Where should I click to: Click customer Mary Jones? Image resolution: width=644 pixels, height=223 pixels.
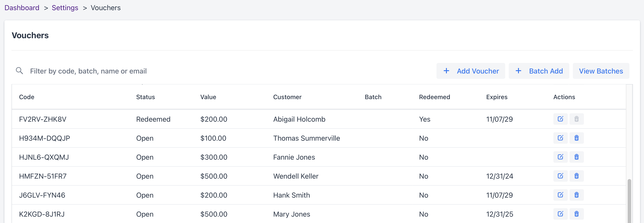coord(292,214)
